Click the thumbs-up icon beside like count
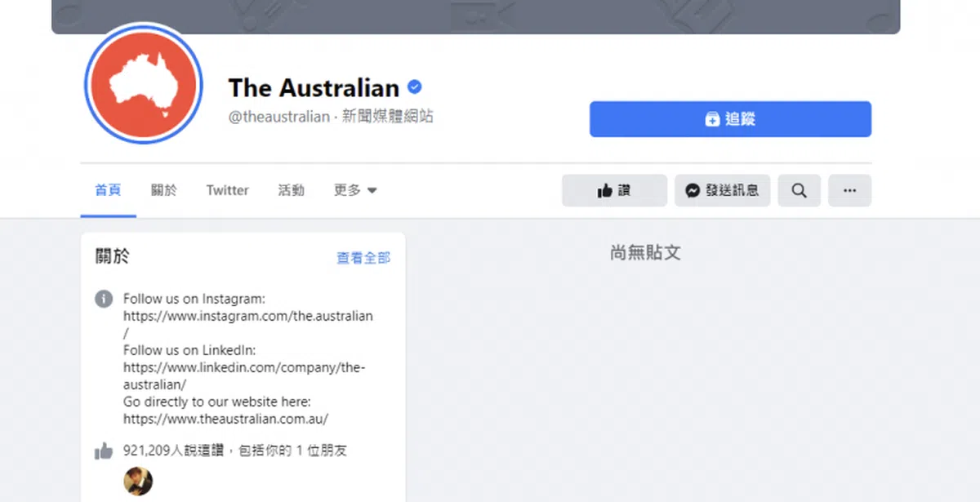980x502 pixels. 104,451
